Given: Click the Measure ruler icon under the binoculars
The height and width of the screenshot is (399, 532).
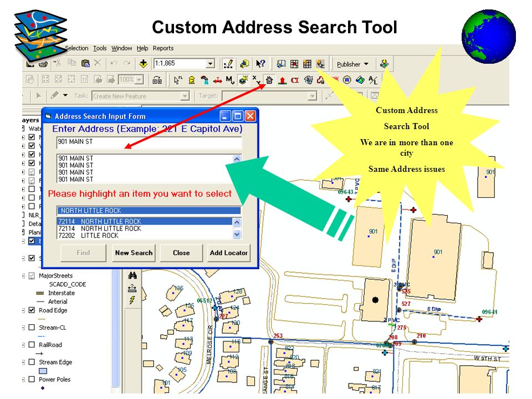Looking at the screenshot, I should (x=132, y=288).
